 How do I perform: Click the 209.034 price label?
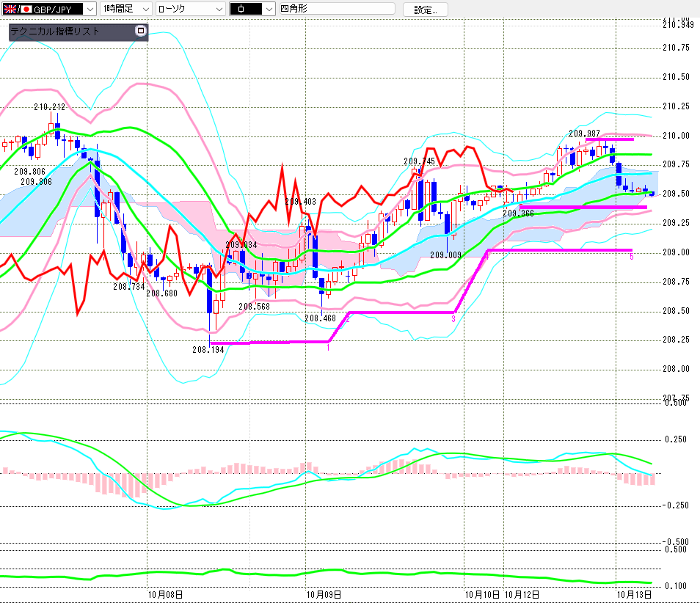click(241, 245)
